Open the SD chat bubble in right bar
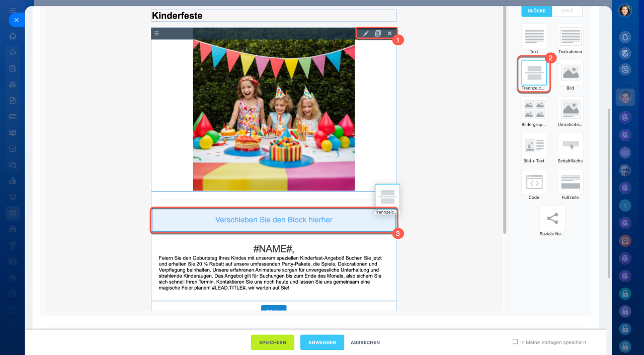The image size is (644, 355). pos(625,152)
